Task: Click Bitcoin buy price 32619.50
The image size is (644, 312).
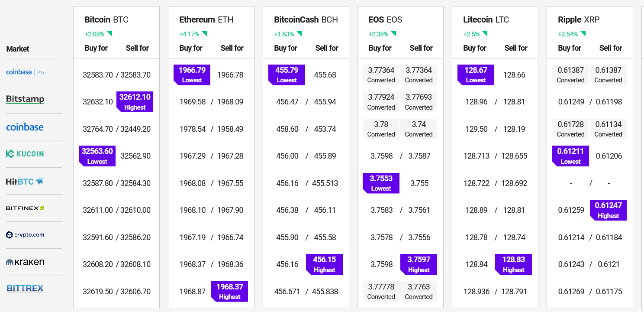Action: (x=98, y=292)
